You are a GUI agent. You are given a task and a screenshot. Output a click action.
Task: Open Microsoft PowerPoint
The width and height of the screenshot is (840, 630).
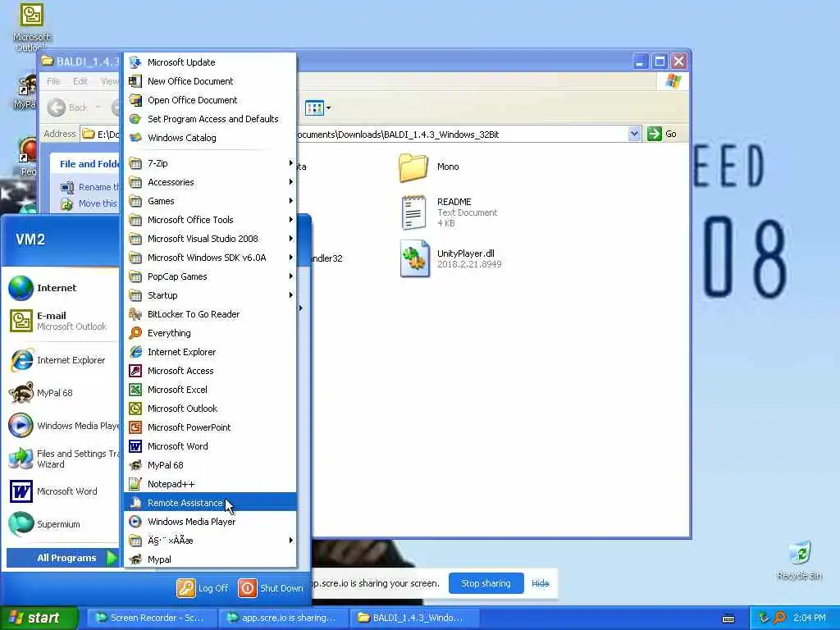pos(210,427)
